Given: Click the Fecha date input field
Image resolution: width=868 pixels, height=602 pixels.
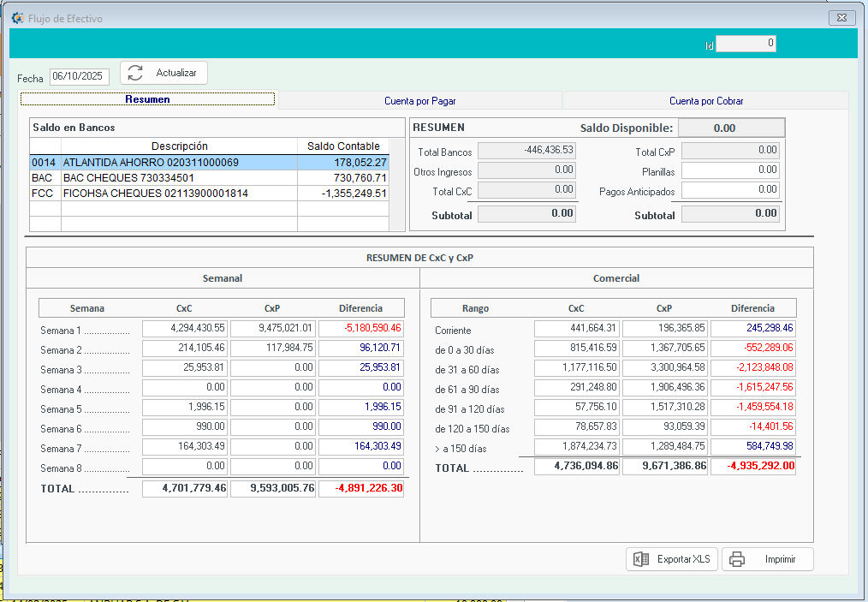Looking at the screenshot, I should click(x=79, y=76).
